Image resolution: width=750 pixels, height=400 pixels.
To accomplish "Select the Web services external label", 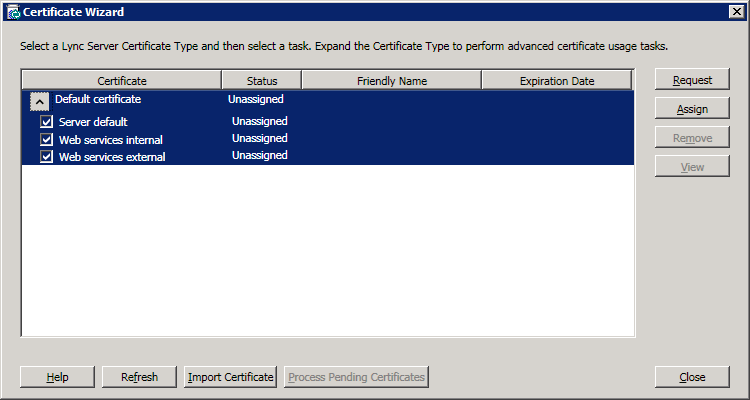I will click(112, 156).
